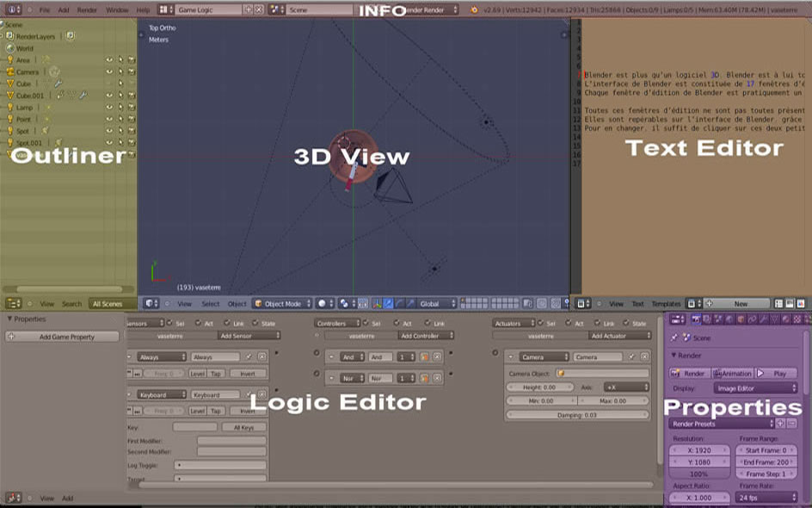Viewport: 812px width, 508px height.
Task: Open the Add Actuator dropdown
Action: coord(619,336)
